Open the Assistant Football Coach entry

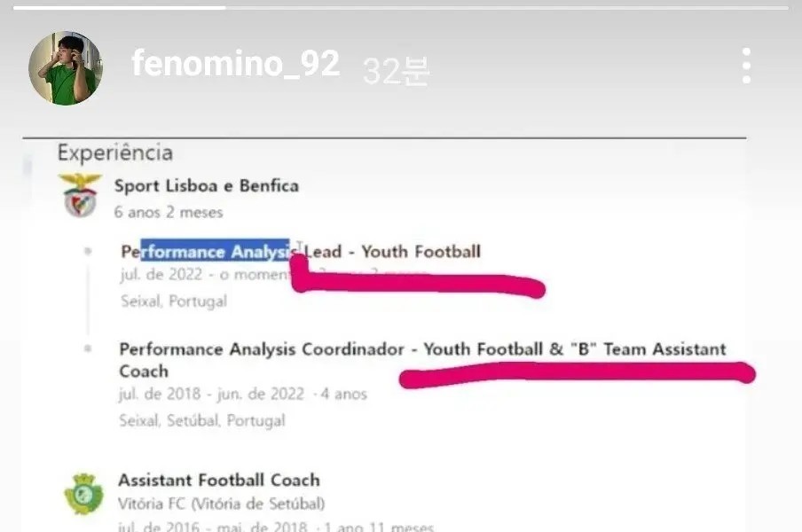218,481
